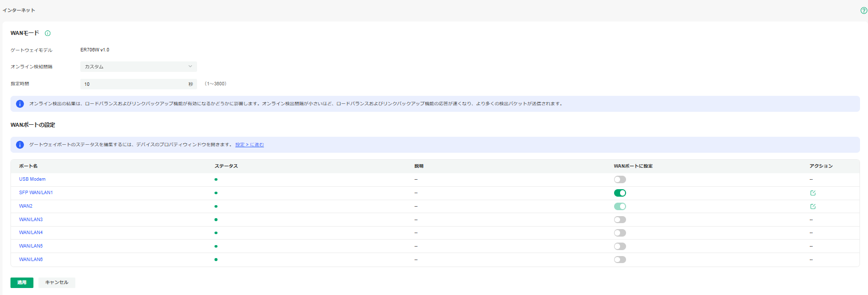Image resolution: width=868 pixels, height=295 pixels.
Task: Click the WAN mode info icon
Action: [x=48, y=33]
